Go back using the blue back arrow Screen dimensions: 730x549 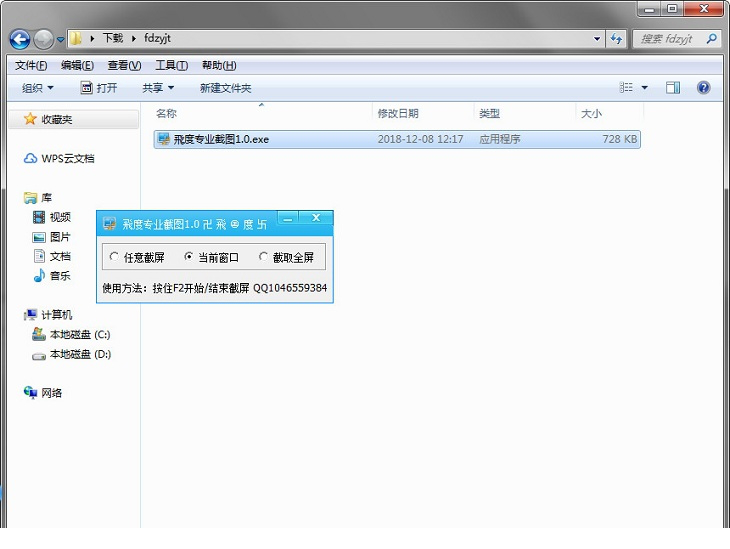tap(20, 39)
